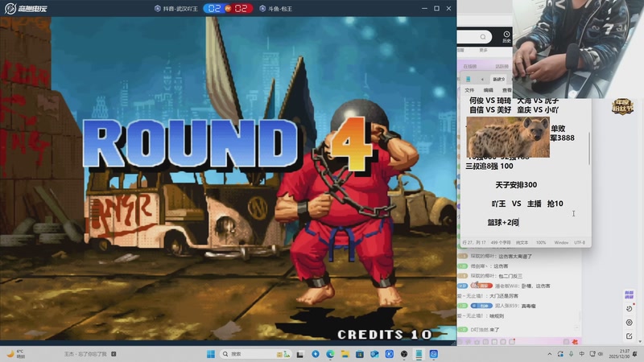Open Notepad from the taskbar
The height and width of the screenshot is (362, 644).
(x=419, y=354)
